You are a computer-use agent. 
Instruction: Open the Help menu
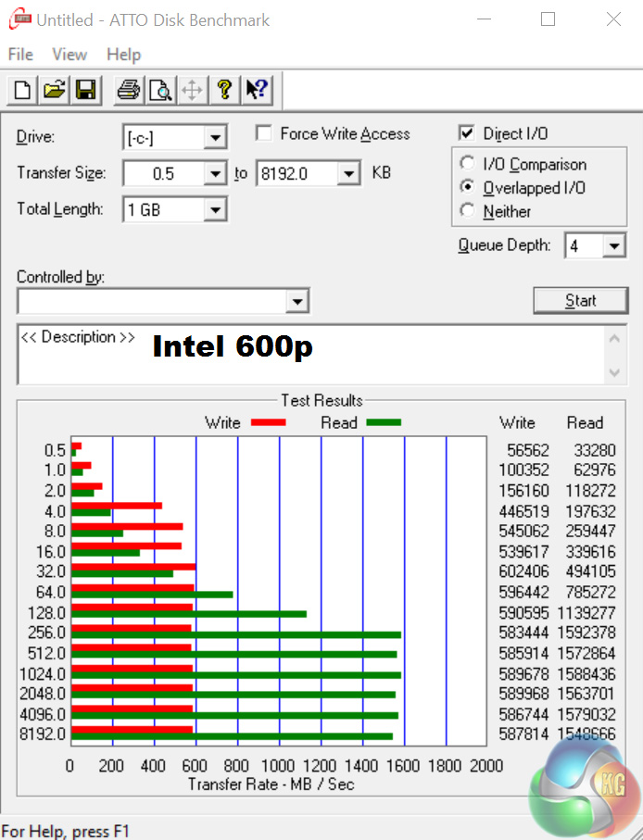point(124,54)
